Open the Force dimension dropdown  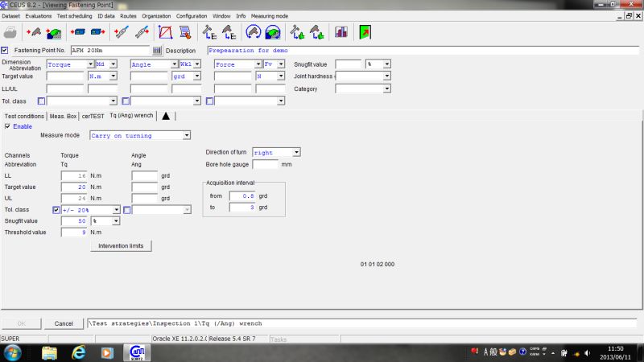pyautogui.click(x=258, y=64)
